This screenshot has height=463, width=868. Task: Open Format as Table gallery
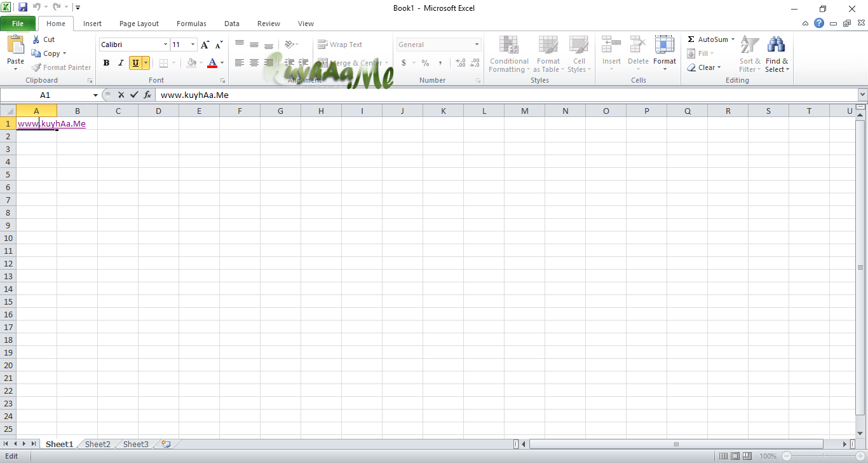click(548, 54)
